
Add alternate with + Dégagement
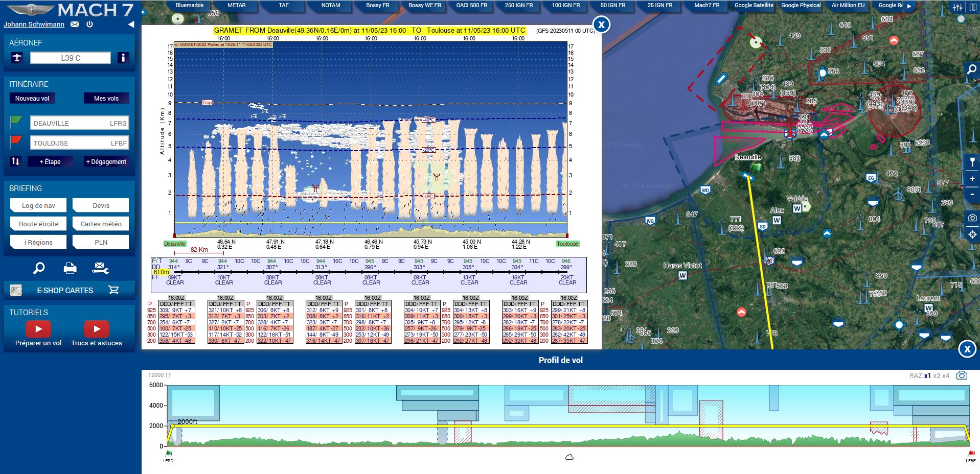106,161
